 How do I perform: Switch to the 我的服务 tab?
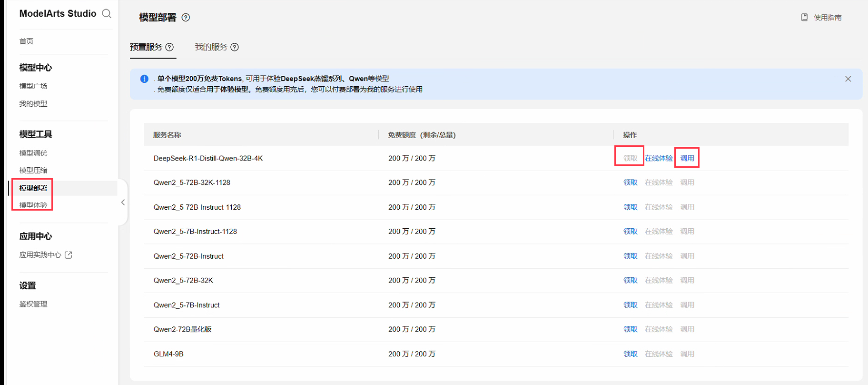[211, 47]
